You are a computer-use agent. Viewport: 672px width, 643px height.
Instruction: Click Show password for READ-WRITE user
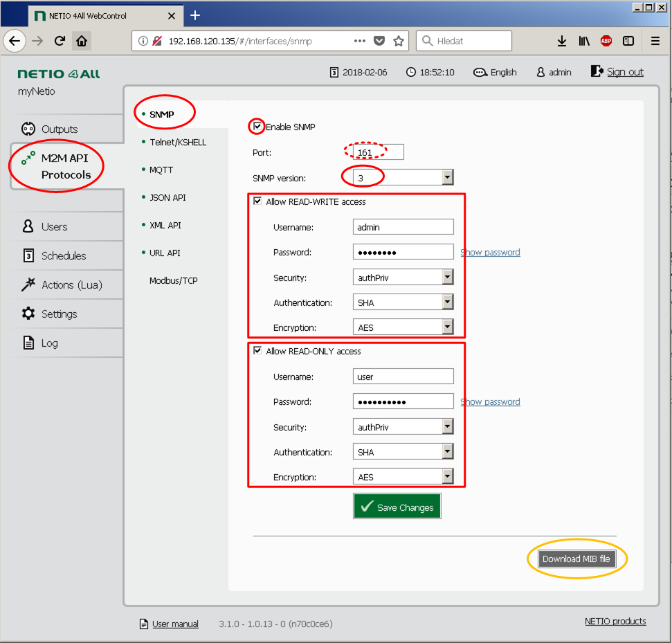coord(490,253)
